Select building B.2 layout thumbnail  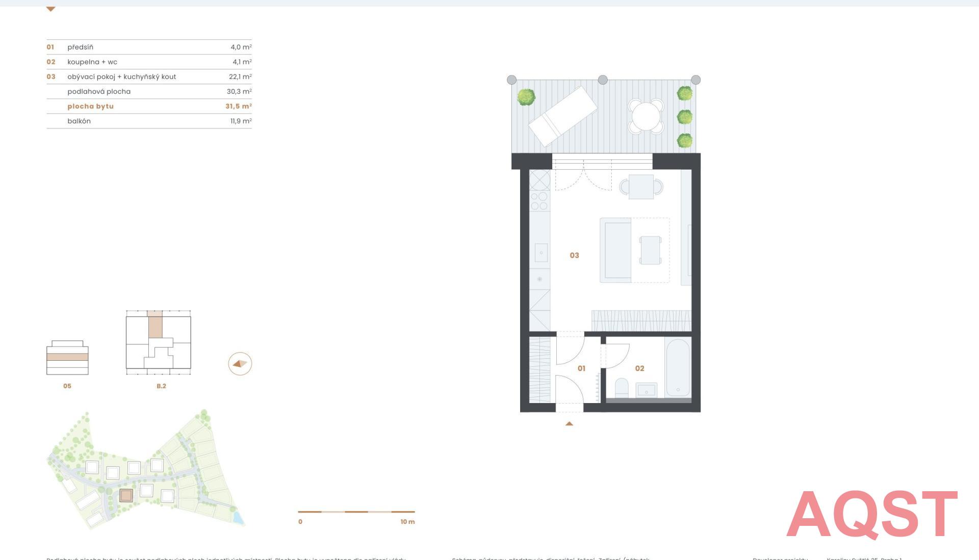pyautogui.click(x=159, y=342)
